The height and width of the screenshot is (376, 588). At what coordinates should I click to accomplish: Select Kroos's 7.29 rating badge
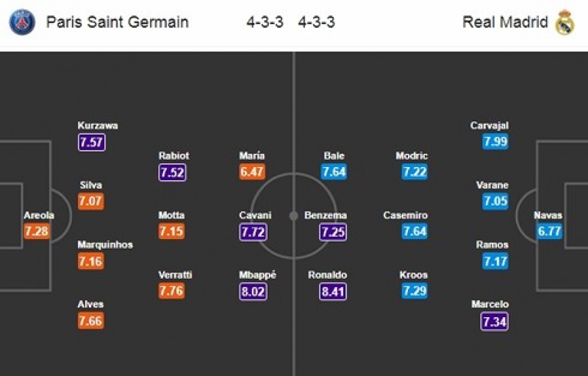pos(415,291)
